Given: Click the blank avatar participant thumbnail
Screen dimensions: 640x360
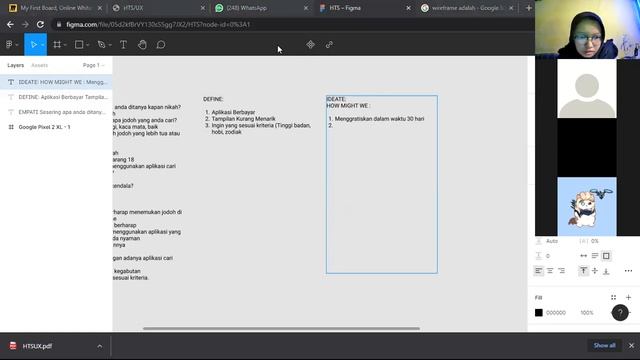Looking at the screenshot, I should [x=587, y=88].
